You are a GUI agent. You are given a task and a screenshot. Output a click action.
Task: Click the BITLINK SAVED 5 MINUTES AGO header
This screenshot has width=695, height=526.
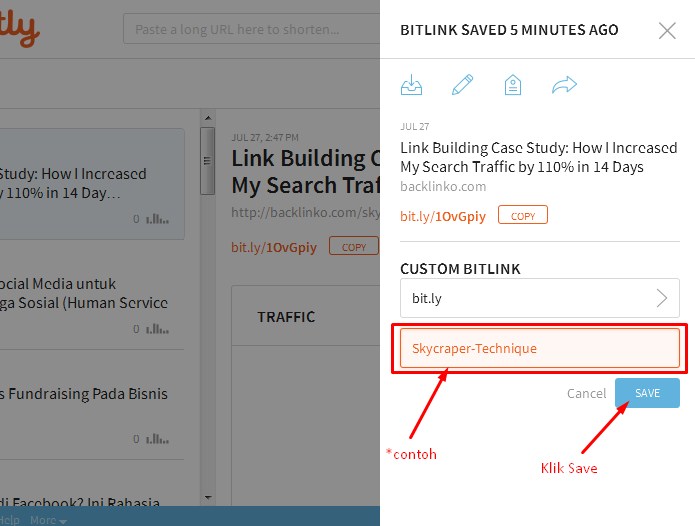(509, 30)
